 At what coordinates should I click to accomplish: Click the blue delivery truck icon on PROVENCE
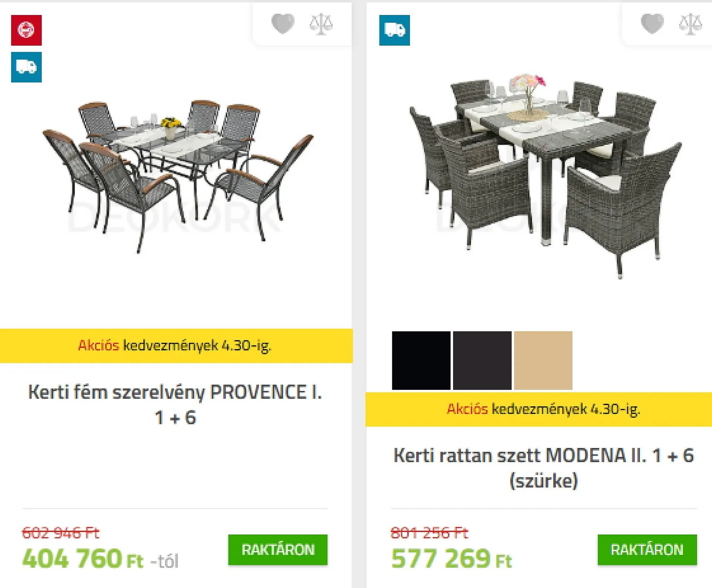pos(26,67)
